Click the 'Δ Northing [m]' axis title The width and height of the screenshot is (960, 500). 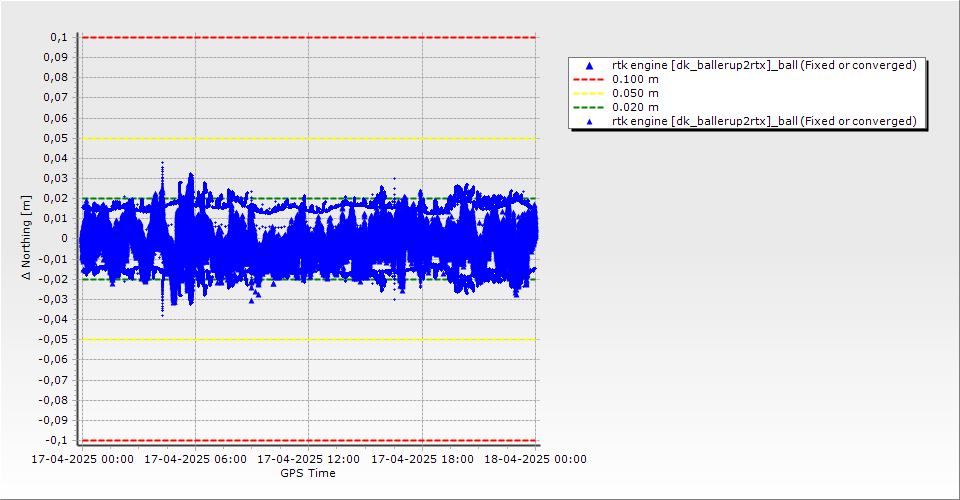[x=26, y=238]
